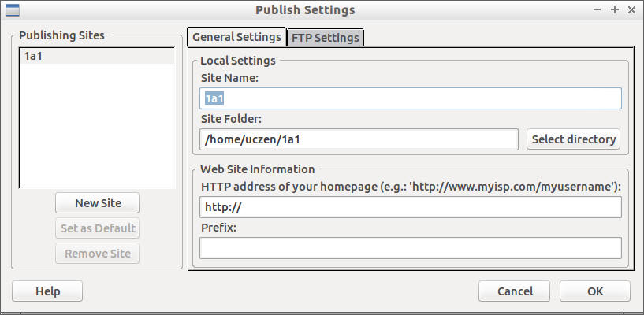This screenshot has height=315, width=644.
Task: Open the Select directory chooser
Action: pyautogui.click(x=573, y=139)
